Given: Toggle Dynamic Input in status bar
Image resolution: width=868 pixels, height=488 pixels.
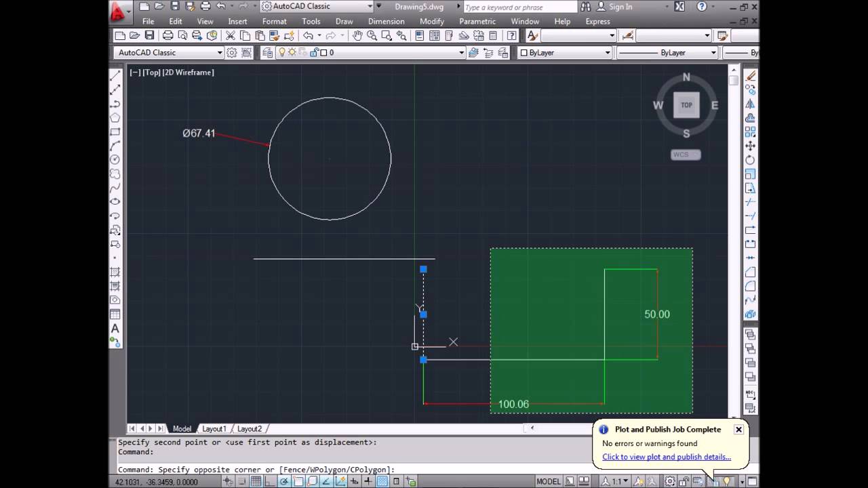Looking at the screenshot, I should pos(354,481).
